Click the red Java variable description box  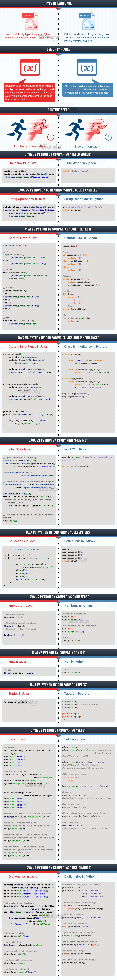pyautogui.click(x=30, y=92)
